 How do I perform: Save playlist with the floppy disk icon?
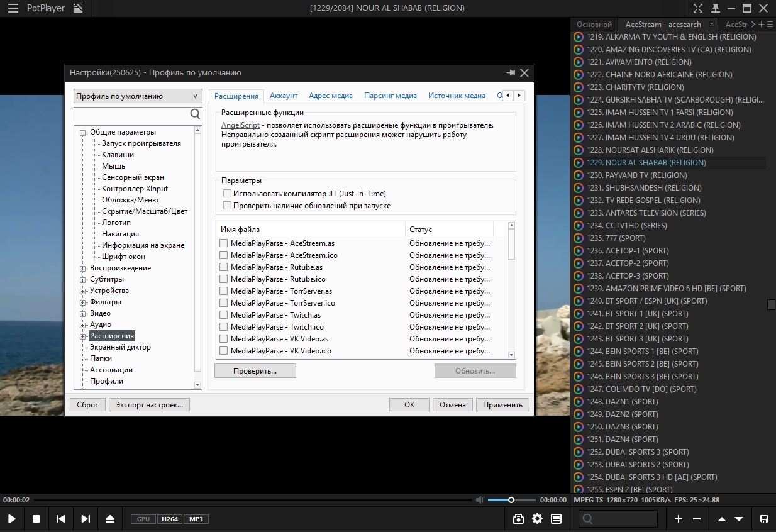(763, 519)
